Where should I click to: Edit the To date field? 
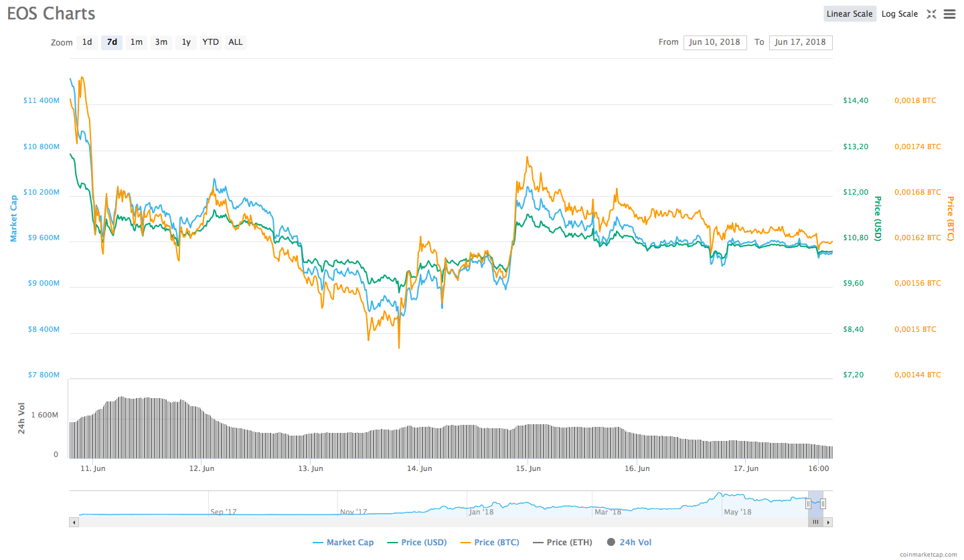pyautogui.click(x=801, y=42)
